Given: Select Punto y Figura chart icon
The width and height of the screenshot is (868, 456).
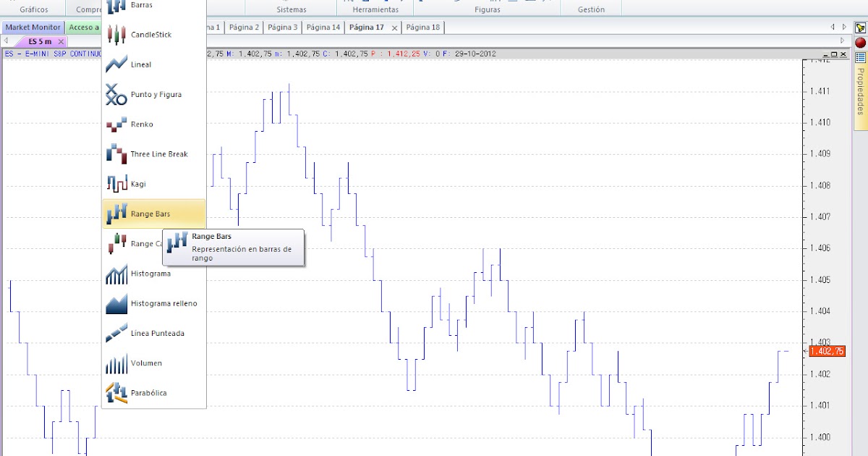Looking at the screenshot, I should (116, 94).
